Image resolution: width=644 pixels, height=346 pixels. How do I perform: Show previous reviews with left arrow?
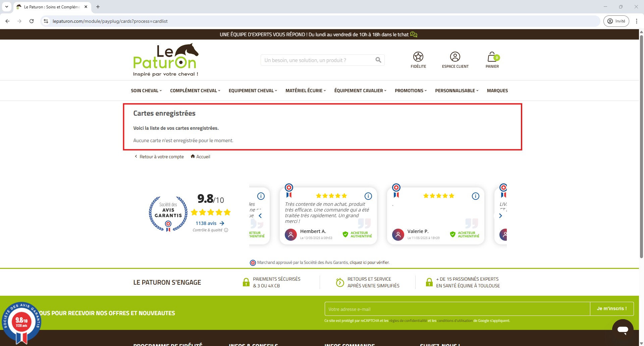(260, 216)
